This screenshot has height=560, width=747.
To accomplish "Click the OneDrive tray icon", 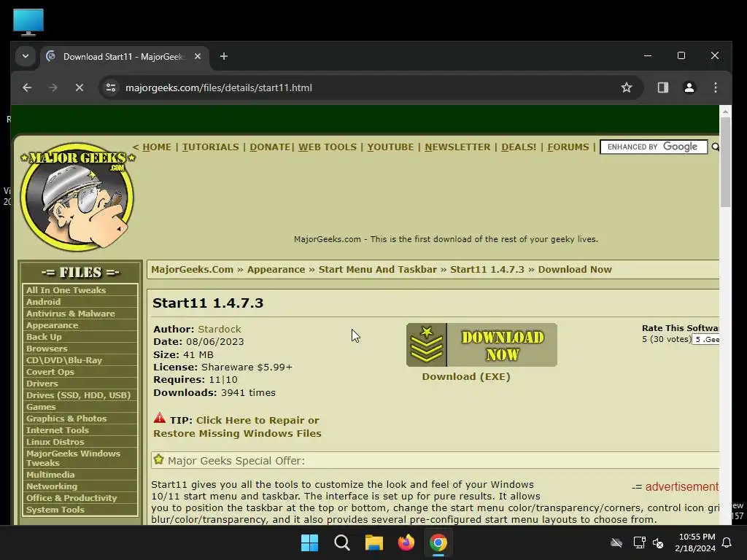I will (x=616, y=542).
